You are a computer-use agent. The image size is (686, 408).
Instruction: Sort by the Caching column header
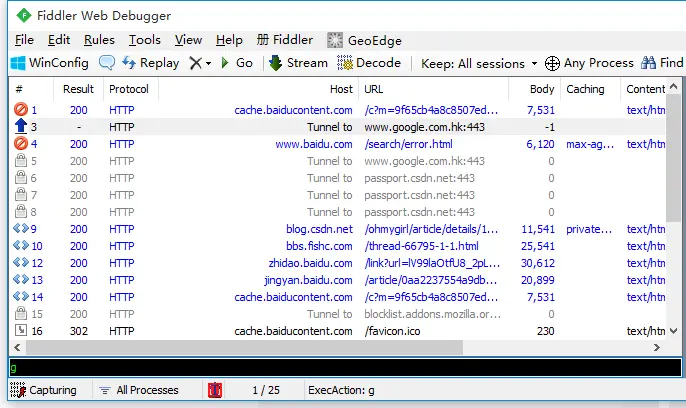(x=590, y=89)
